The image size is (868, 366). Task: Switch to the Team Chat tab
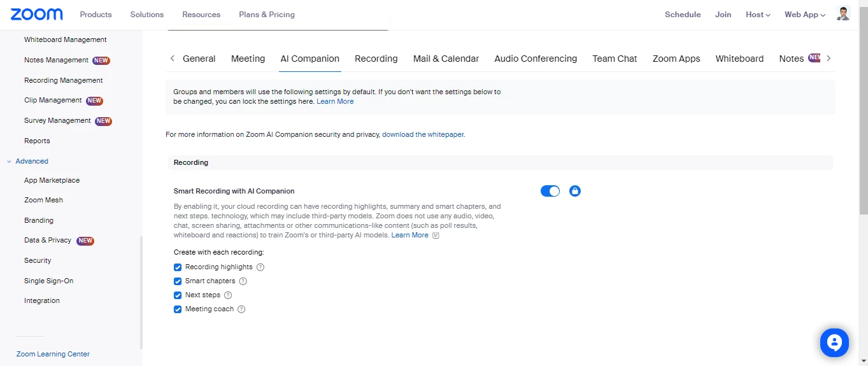(x=615, y=59)
